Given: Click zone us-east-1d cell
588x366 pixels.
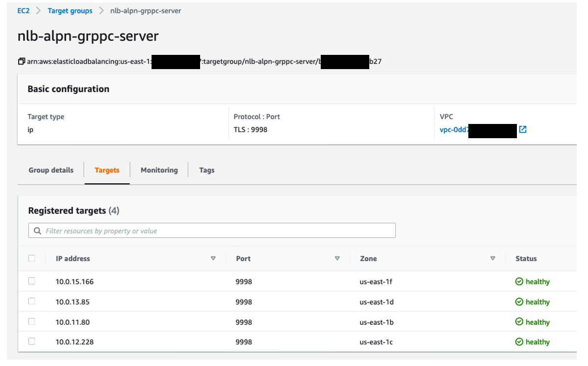Looking at the screenshot, I should 377,302.
